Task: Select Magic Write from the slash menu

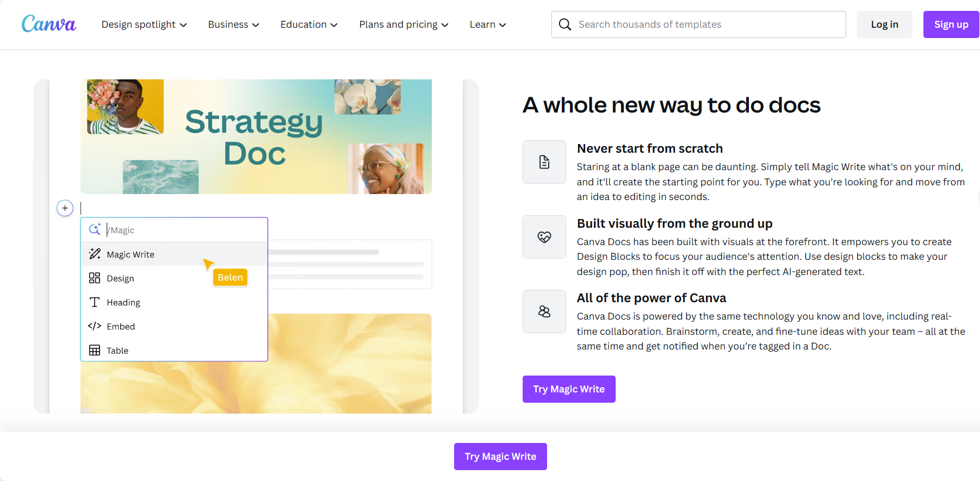Action: 174,254
